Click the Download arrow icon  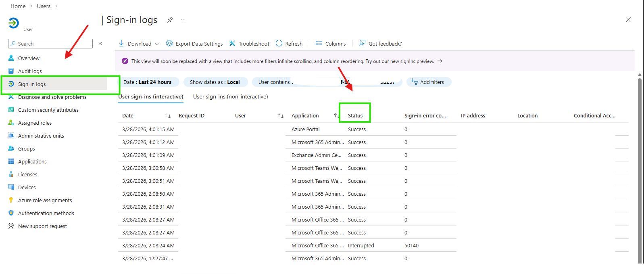[121, 43]
